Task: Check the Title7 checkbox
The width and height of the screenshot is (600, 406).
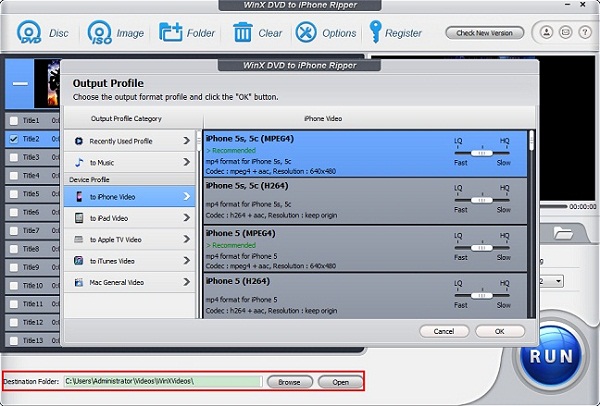Action: 14,231
